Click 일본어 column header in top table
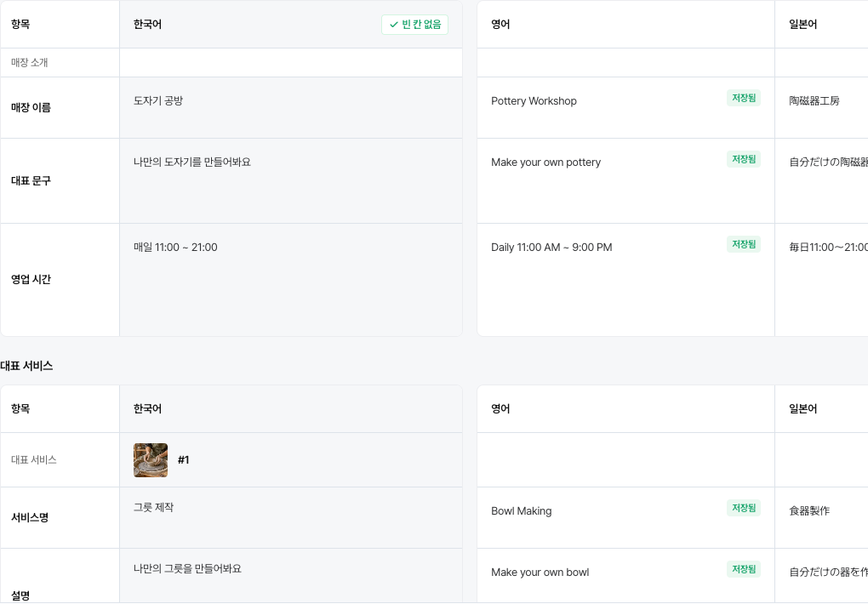Screen dimensions: 868x604 pyautogui.click(x=802, y=25)
